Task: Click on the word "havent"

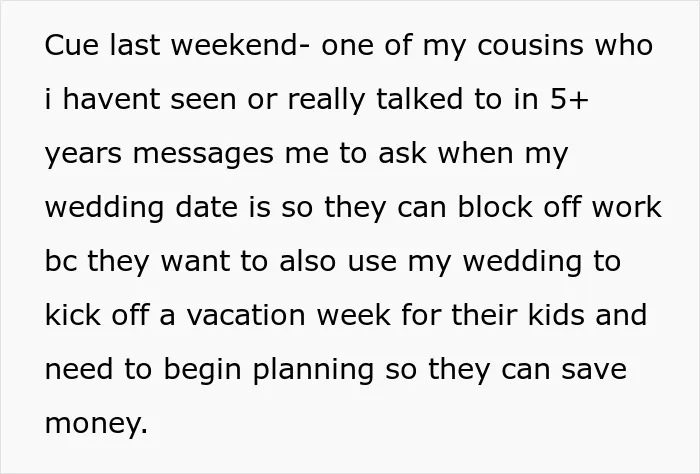Action: click(111, 99)
